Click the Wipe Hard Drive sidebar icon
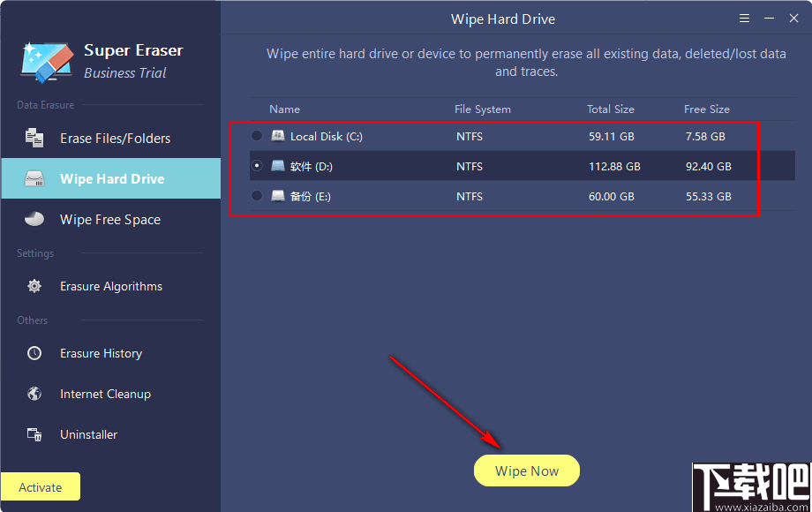Screen dimensions: 812x512 (34, 178)
